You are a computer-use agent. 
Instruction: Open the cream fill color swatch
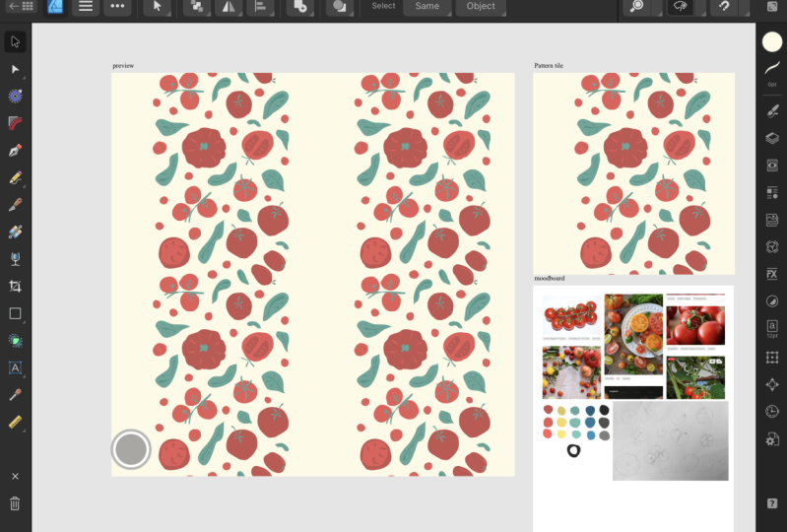point(772,41)
